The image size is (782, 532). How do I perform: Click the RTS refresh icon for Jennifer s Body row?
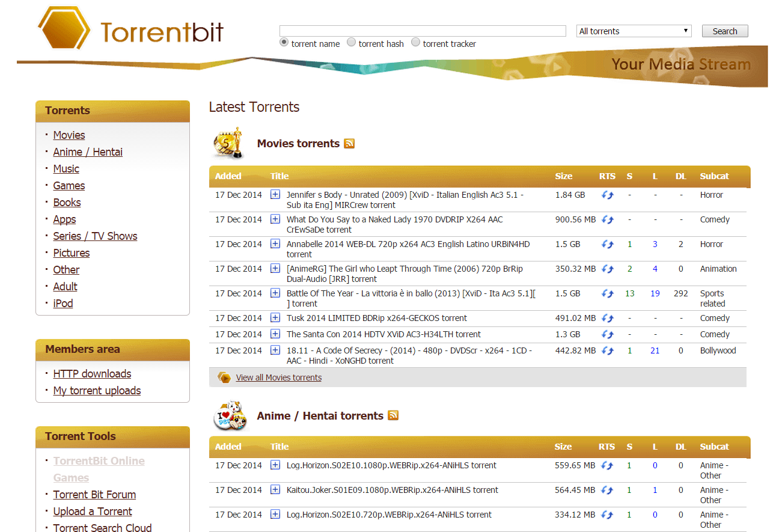tap(608, 195)
